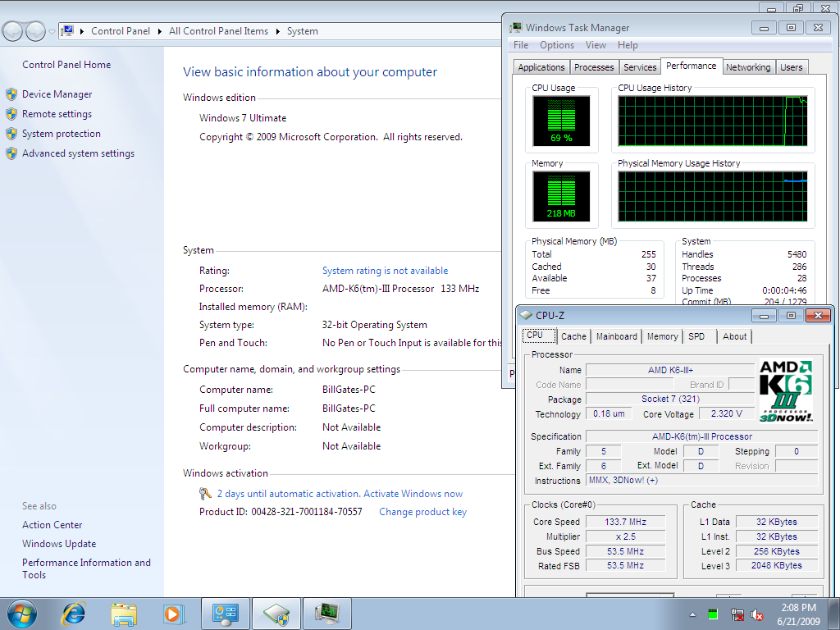Expand arrow after Control Panel breadcrumb
This screenshot has width=840, height=630.
160,32
